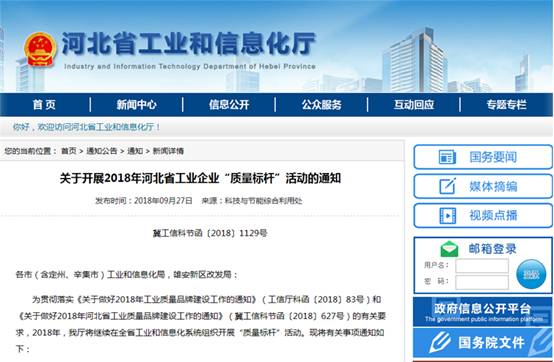Click the 通知公告 breadcrumb link
Viewport: 554px width, 362px height.
tap(102, 151)
